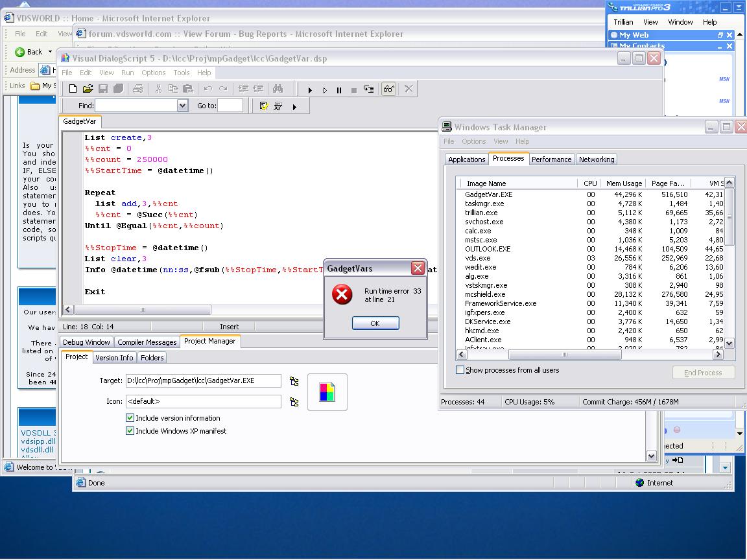Click the browse icon next to Icon field
The image size is (747, 560).
point(294,402)
